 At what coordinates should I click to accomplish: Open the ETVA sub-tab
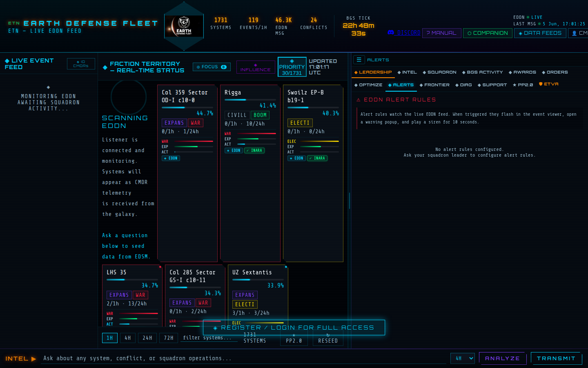click(x=549, y=84)
